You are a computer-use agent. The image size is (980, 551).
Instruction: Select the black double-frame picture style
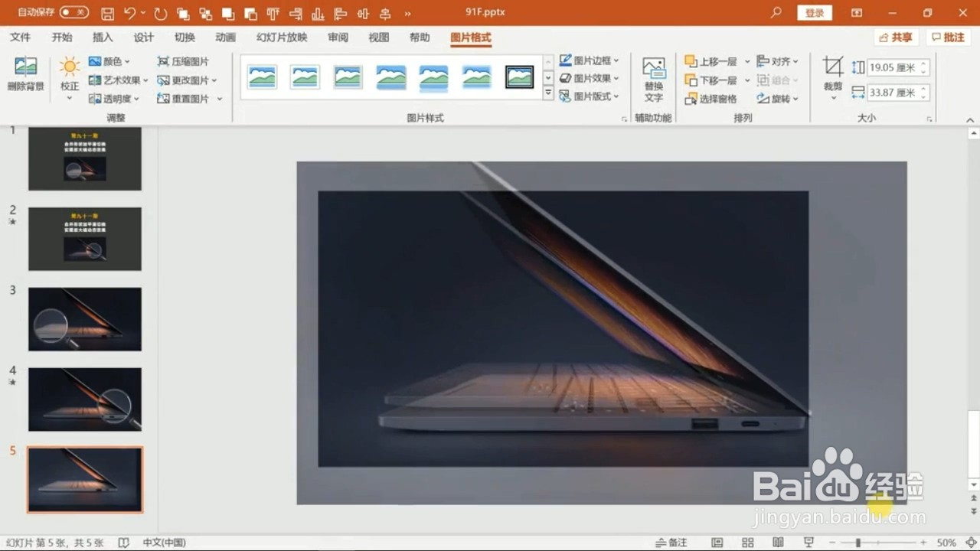(x=519, y=77)
